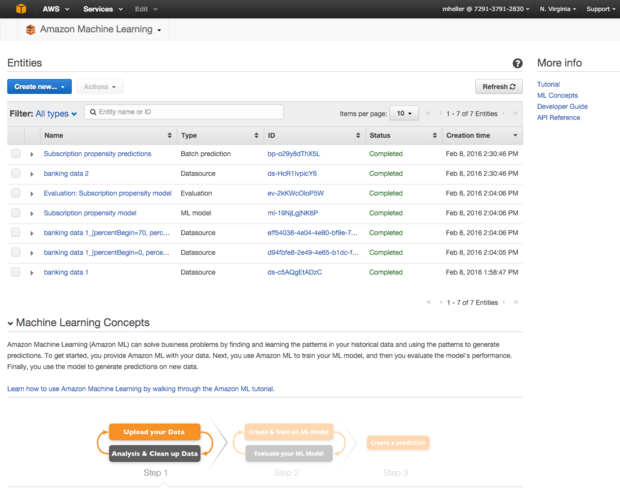Open the Edit menu
Image resolution: width=620 pixels, height=488 pixels.
pyautogui.click(x=146, y=9)
